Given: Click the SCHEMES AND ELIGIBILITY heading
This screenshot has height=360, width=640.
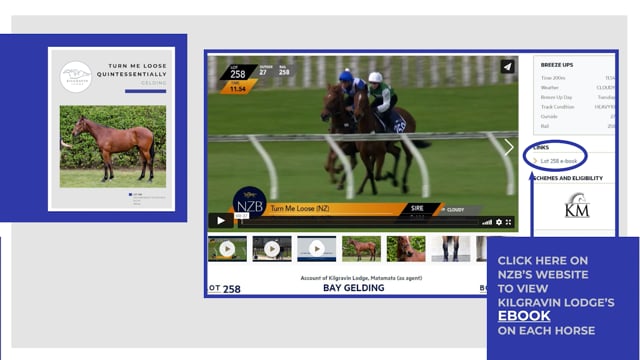Looking at the screenshot, I should point(569,178).
